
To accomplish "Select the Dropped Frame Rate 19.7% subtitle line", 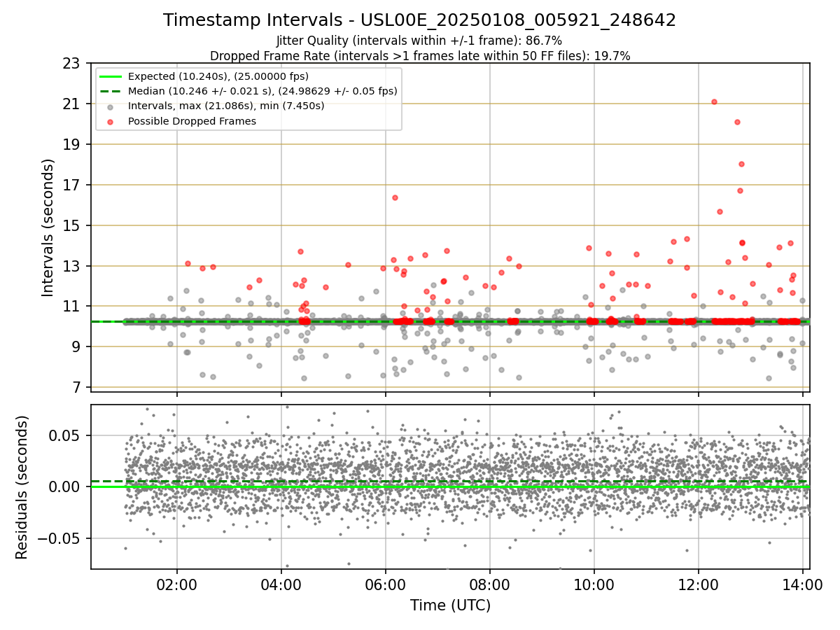I will (x=420, y=56).
